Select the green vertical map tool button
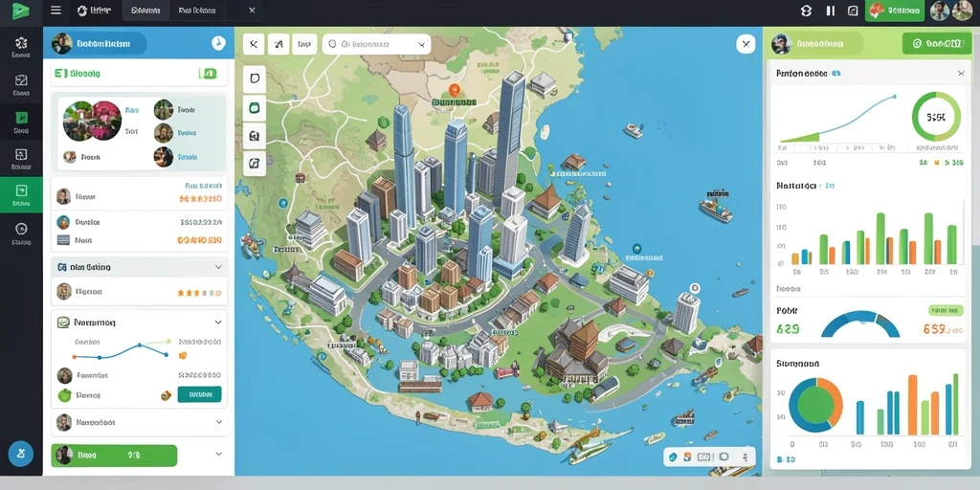This screenshot has width=980, height=490. [255, 107]
